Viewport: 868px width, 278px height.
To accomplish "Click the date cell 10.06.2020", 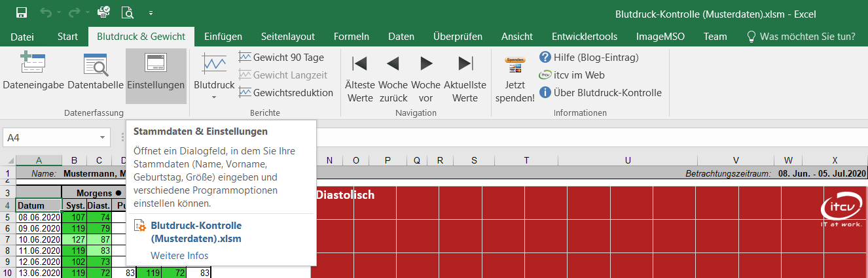I will (x=39, y=239).
